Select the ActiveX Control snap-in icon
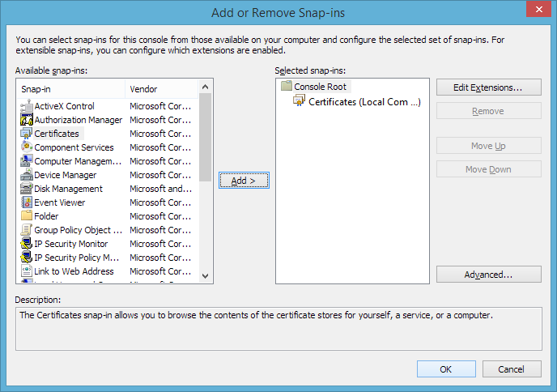This screenshot has width=557, height=392. click(x=26, y=106)
